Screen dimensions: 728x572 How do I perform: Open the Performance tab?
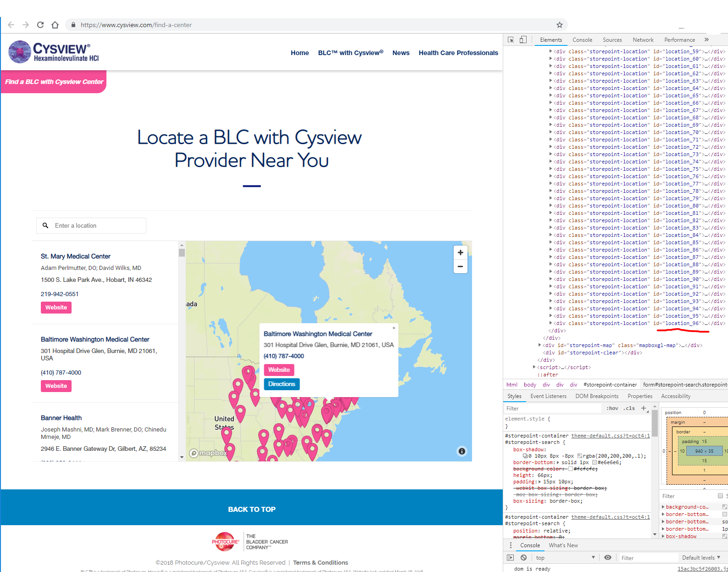(x=679, y=40)
